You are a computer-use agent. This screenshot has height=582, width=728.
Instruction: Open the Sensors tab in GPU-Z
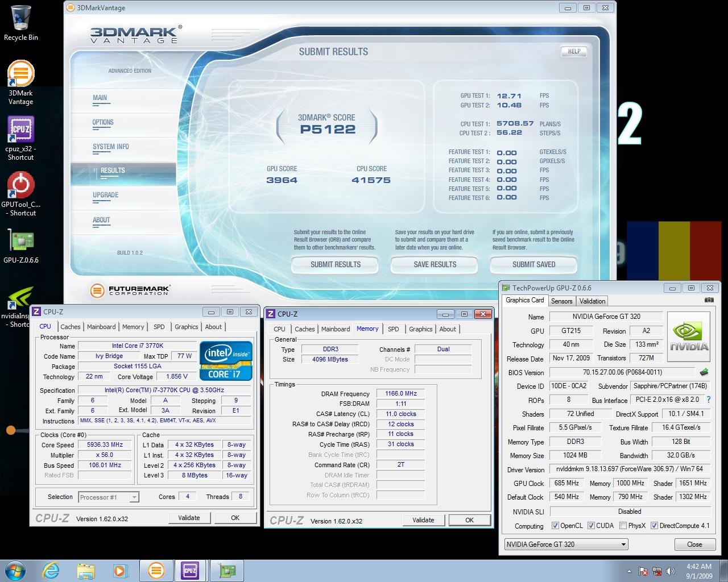[x=561, y=301]
